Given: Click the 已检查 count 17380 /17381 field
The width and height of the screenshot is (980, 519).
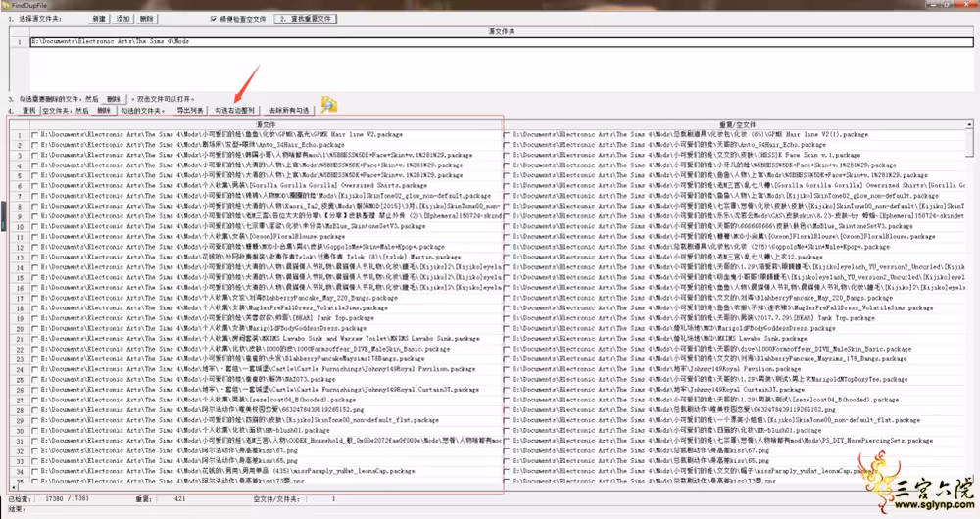Looking at the screenshot, I should (67, 499).
